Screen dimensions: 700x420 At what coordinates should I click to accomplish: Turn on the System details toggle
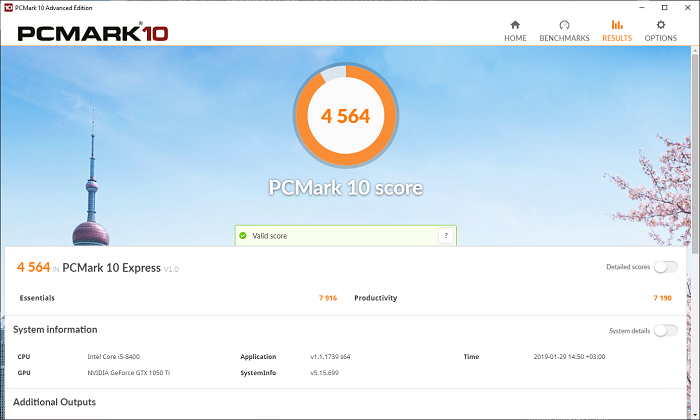(665, 330)
